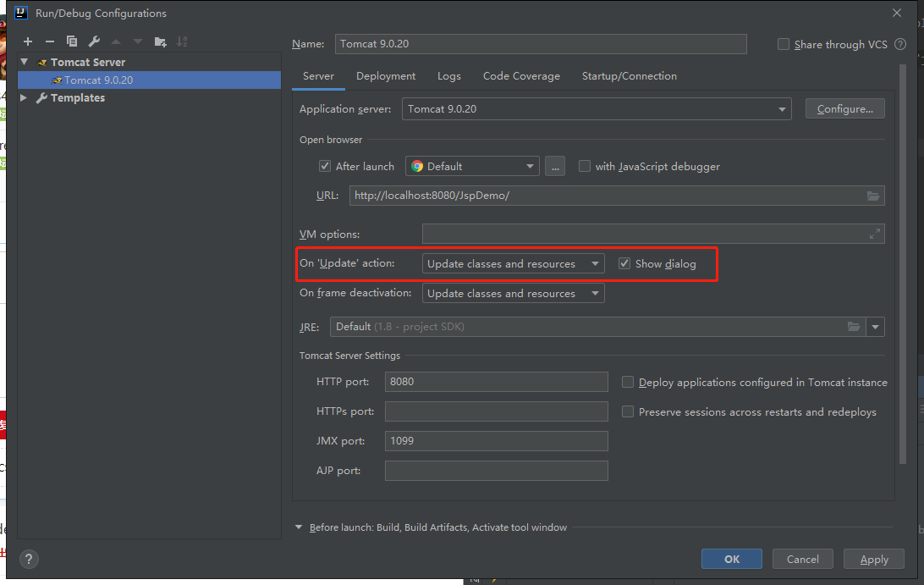Image resolution: width=924 pixels, height=585 pixels.
Task: Move the configuration down
Action: (x=138, y=41)
